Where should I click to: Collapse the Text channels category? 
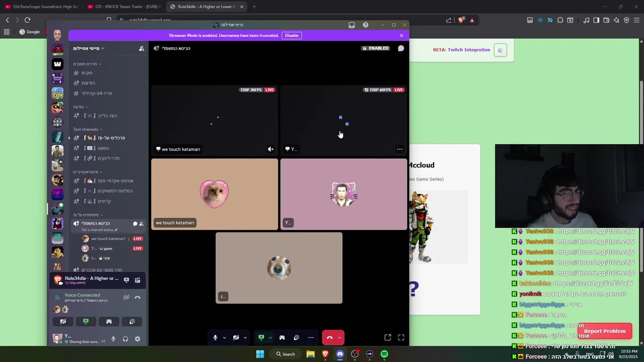88,129
